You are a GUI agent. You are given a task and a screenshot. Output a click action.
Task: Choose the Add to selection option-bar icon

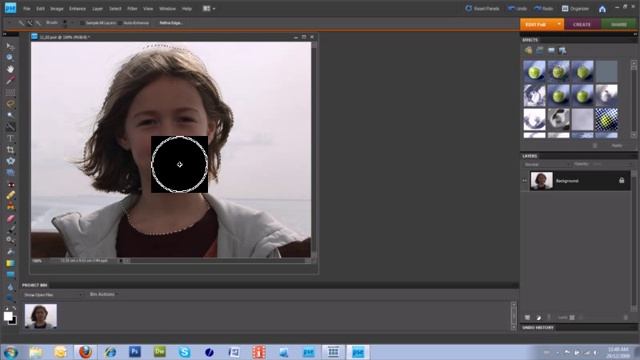click(30, 23)
